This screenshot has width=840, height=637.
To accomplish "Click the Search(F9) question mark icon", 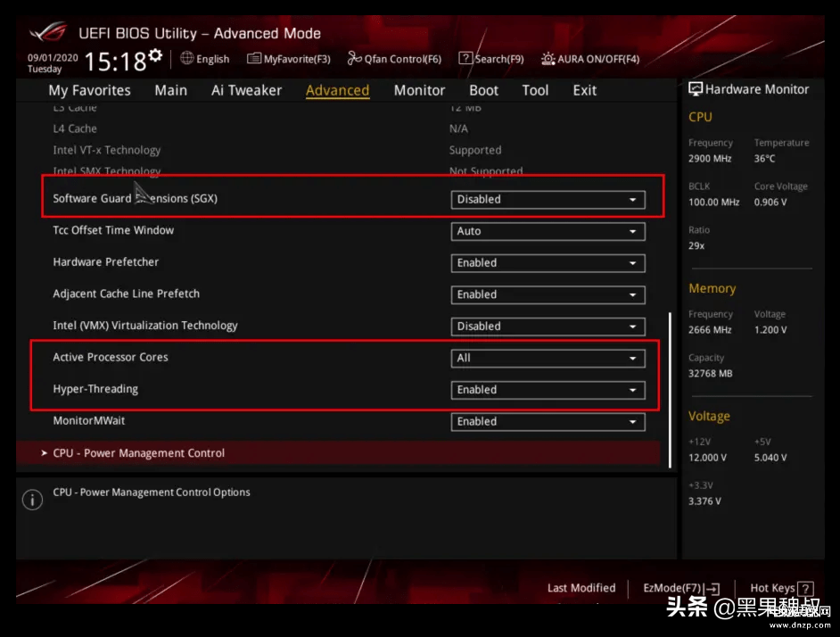I will [x=465, y=58].
